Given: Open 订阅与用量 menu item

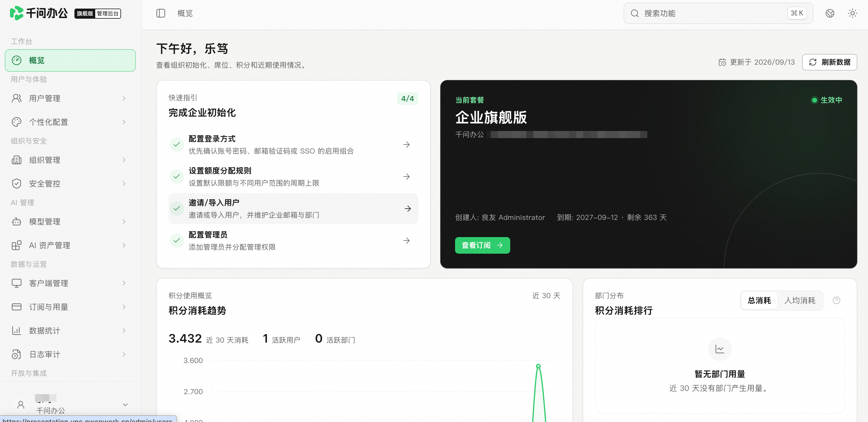Looking at the screenshot, I should pyautogui.click(x=70, y=307).
